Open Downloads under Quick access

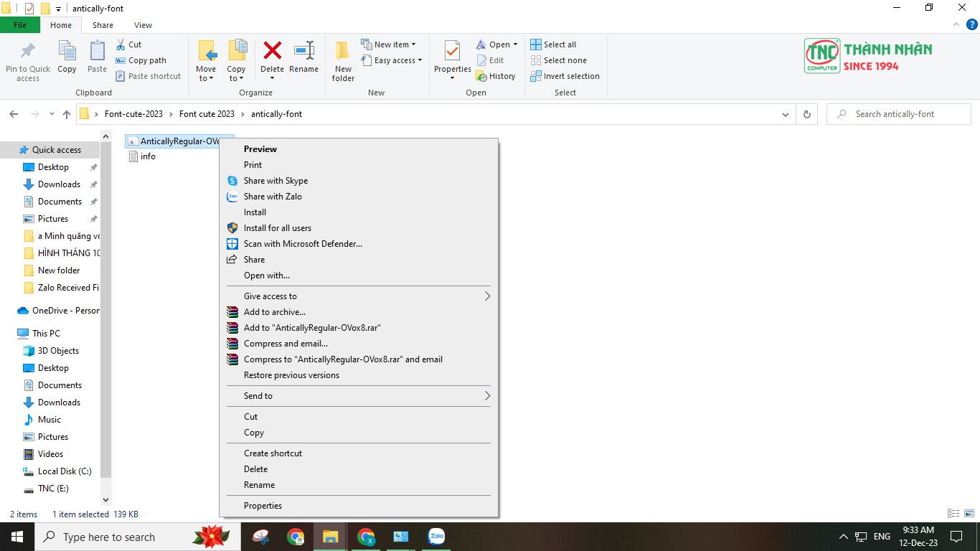click(x=59, y=184)
